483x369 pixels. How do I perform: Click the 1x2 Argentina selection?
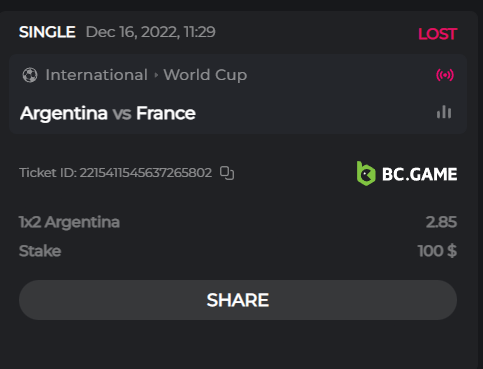(69, 222)
